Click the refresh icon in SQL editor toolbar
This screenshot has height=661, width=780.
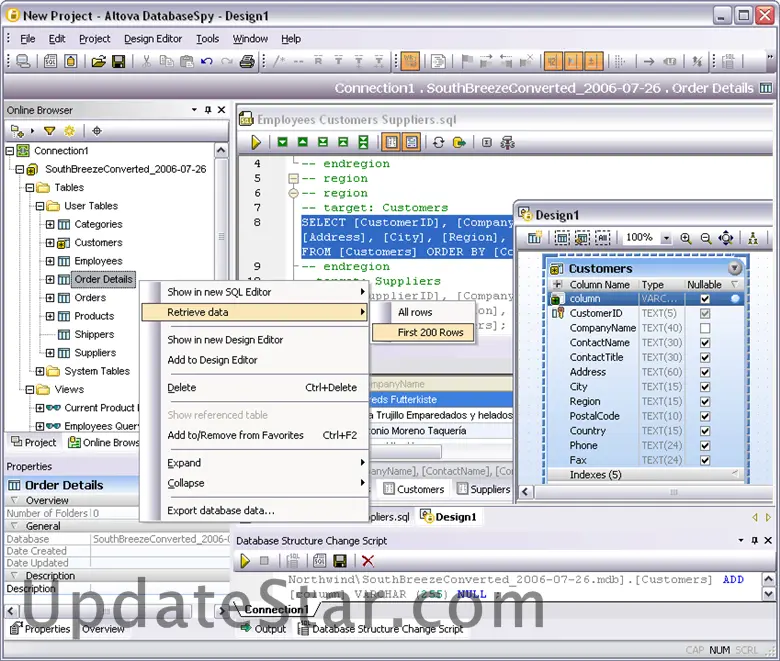point(438,143)
